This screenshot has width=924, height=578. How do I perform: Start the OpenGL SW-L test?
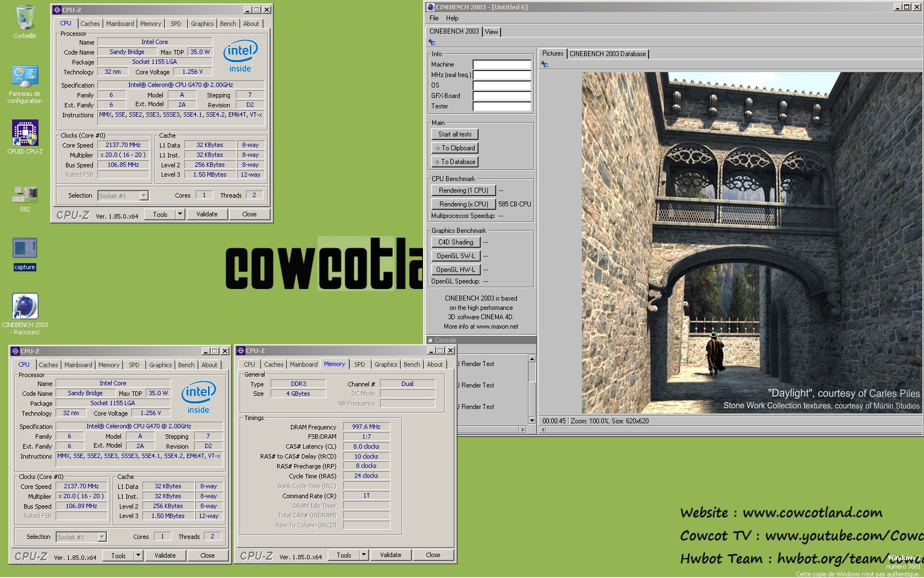click(456, 256)
